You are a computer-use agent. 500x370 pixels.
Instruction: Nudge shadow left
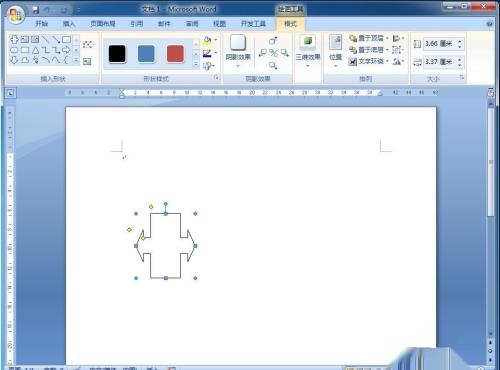click(x=262, y=53)
